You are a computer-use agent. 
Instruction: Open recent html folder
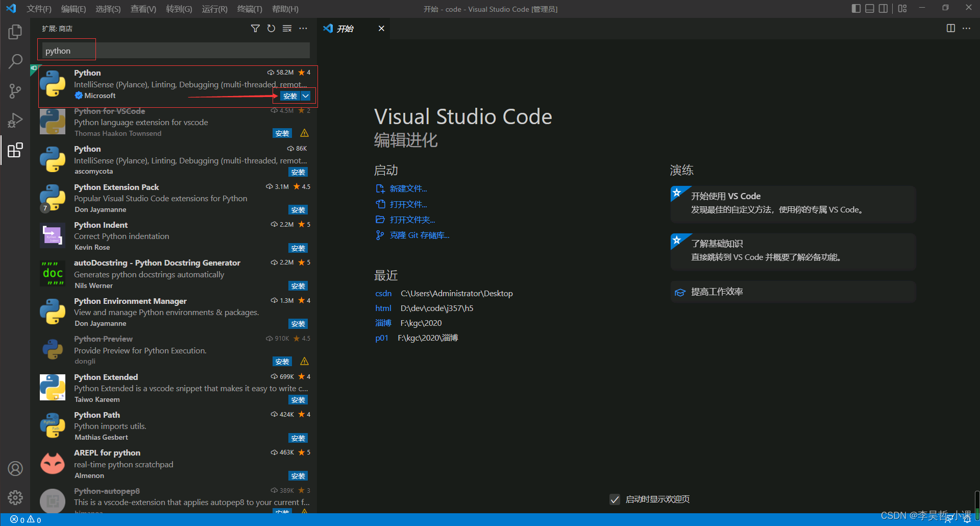(383, 308)
